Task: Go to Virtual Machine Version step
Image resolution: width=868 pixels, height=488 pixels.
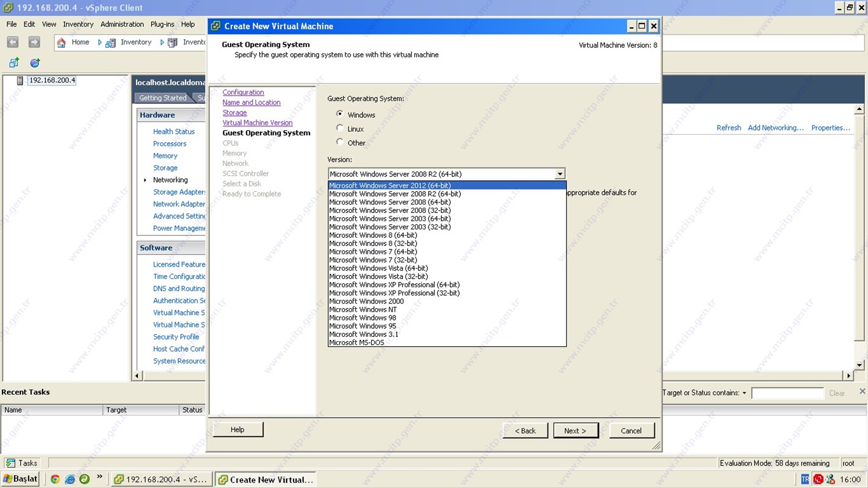Action: point(257,123)
